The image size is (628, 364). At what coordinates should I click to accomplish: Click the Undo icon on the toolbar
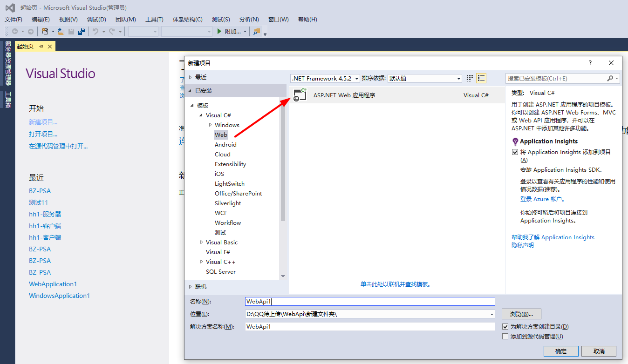(96, 31)
